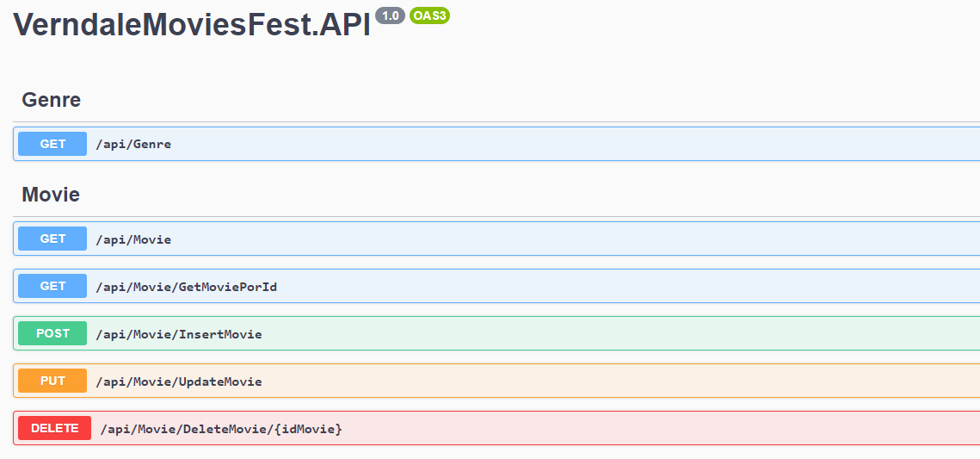The height and width of the screenshot is (459, 980).
Task: Click the GET badge for /api/Movie
Action: click(x=52, y=239)
